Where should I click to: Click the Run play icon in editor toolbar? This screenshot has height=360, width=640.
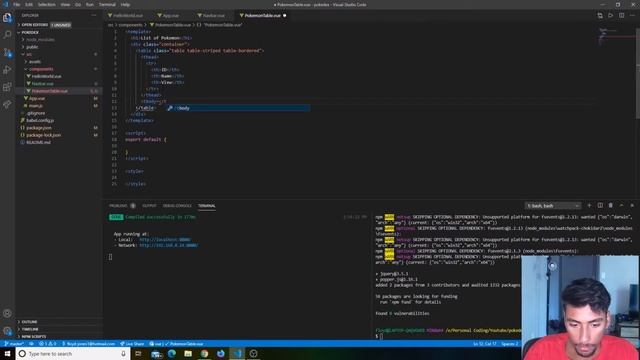611,16
